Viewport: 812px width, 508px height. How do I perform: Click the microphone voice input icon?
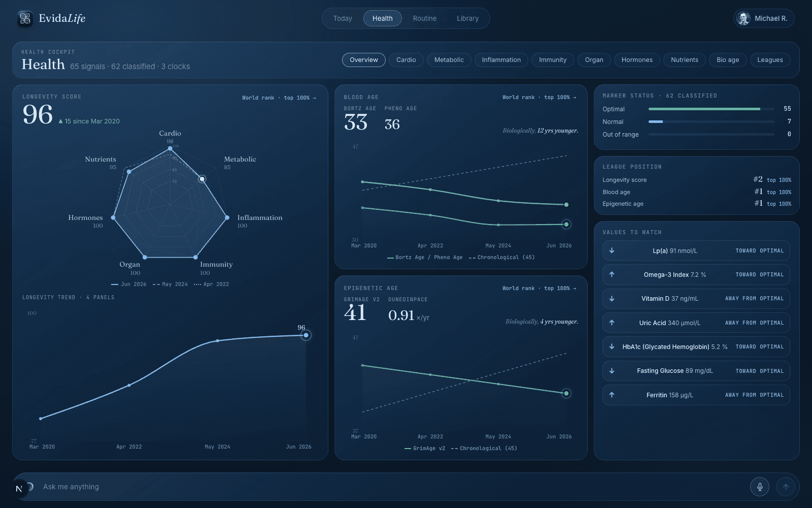pyautogui.click(x=760, y=487)
